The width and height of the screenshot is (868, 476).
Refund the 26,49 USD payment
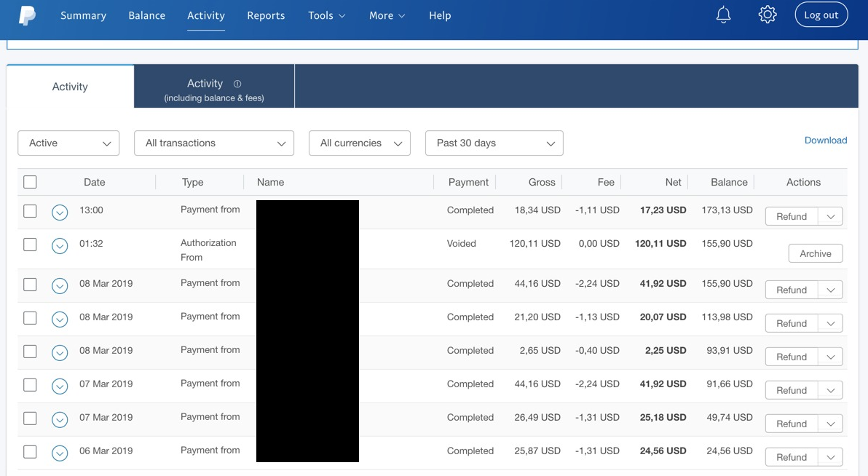coord(792,424)
